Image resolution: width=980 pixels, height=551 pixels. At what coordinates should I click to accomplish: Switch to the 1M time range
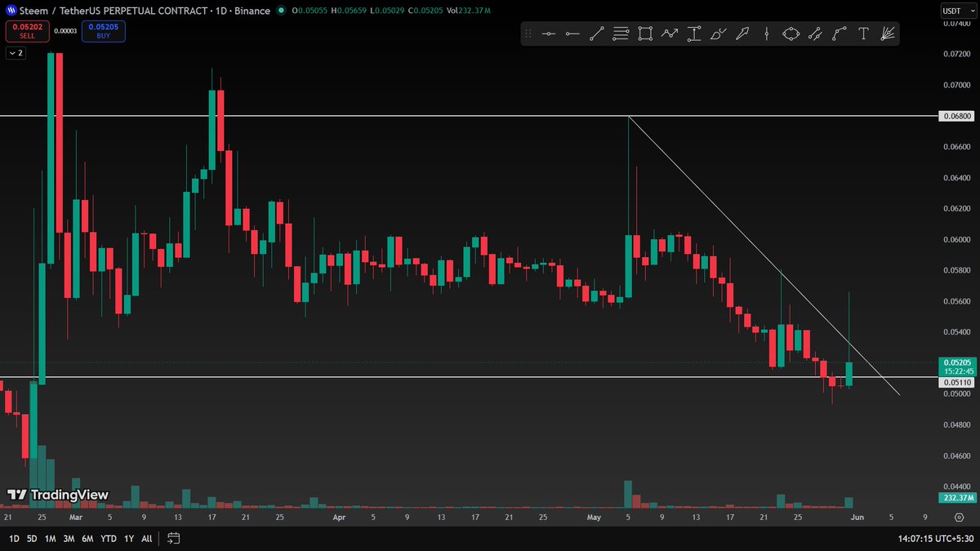(50, 538)
